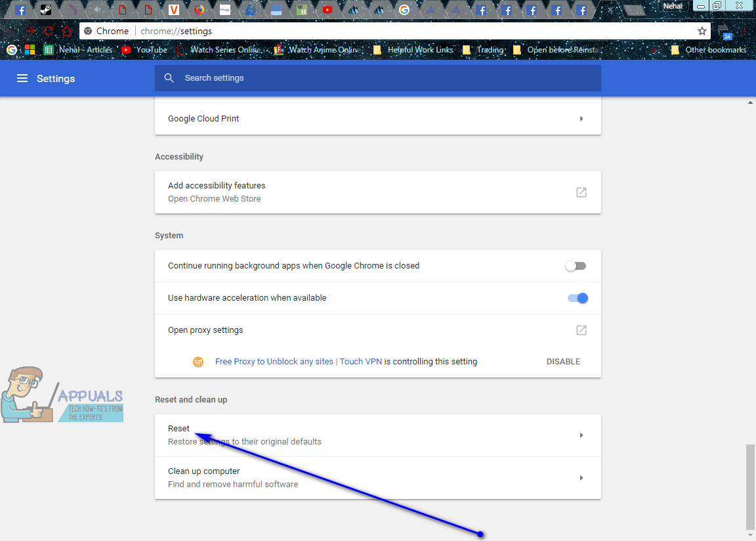Expand the Clean up computer row
Screen dimensions: 756x541
click(377, 478)
